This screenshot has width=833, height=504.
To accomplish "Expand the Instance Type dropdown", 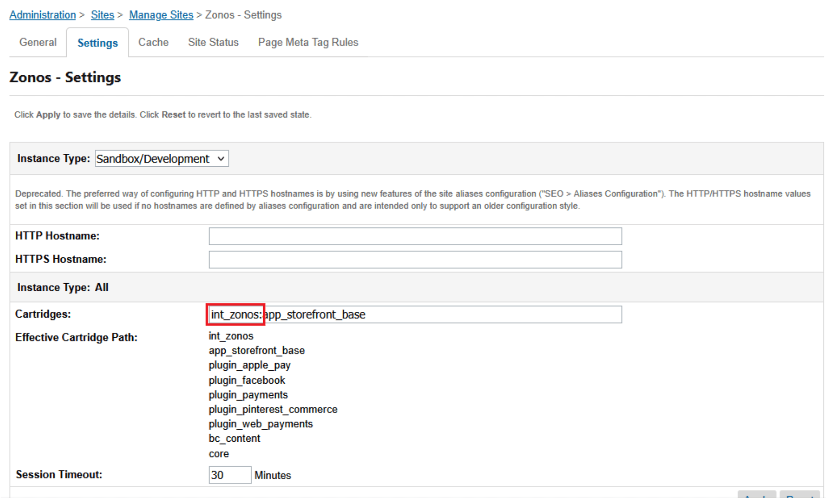I will click(x=162, y=159).
